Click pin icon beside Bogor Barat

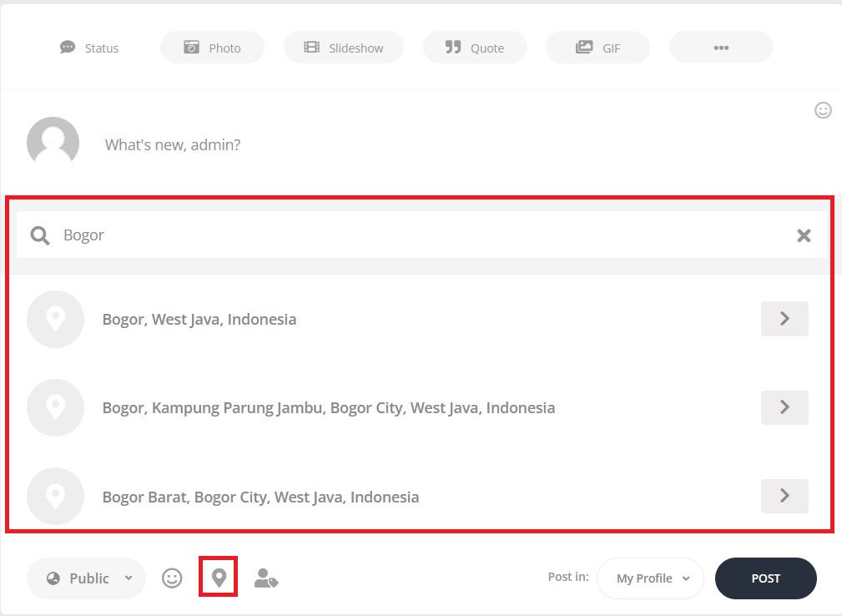coord(55,497)
